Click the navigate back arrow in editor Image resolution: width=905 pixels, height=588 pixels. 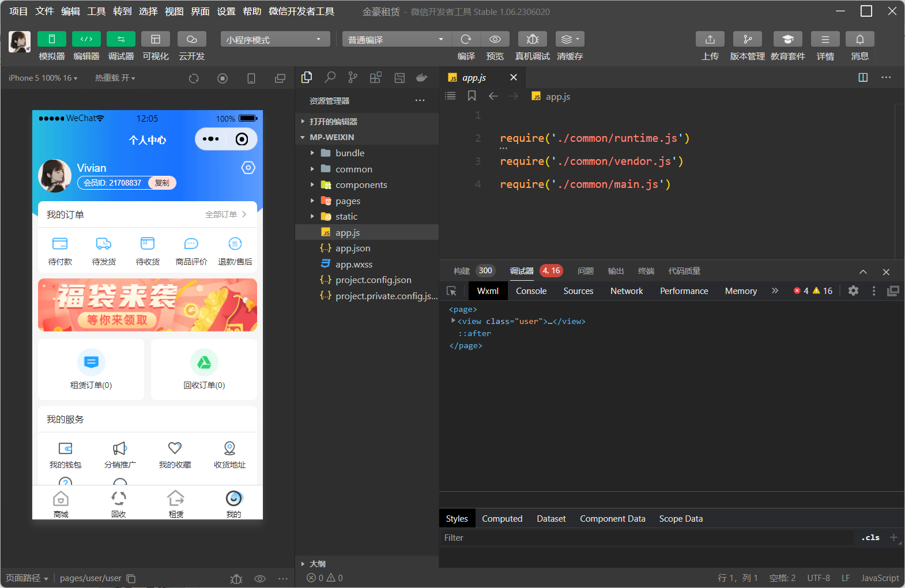click(493, 96)
